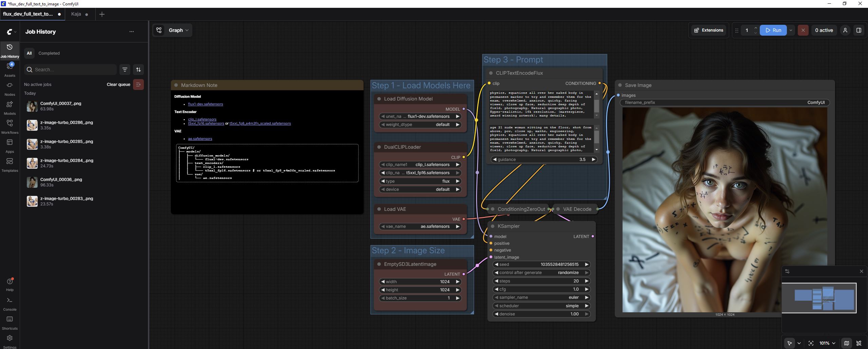
Task: Open the vae_name selector
Action: tap(420, 226)
